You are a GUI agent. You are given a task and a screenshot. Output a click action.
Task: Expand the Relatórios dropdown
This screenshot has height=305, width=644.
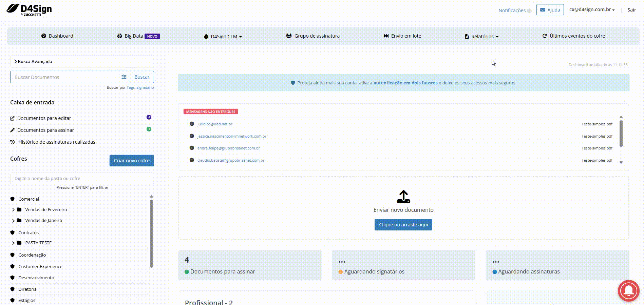481,36
